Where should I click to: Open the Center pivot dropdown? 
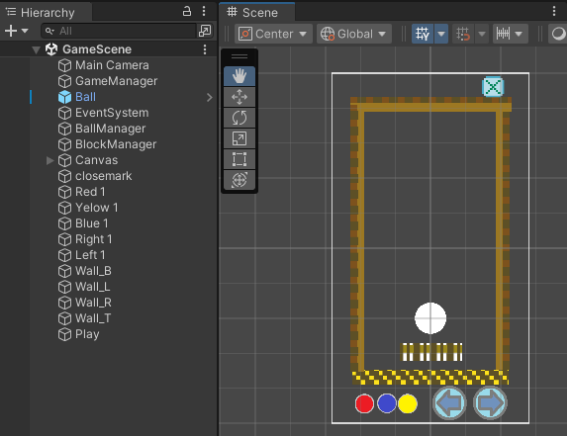click(x=273, y=34)
